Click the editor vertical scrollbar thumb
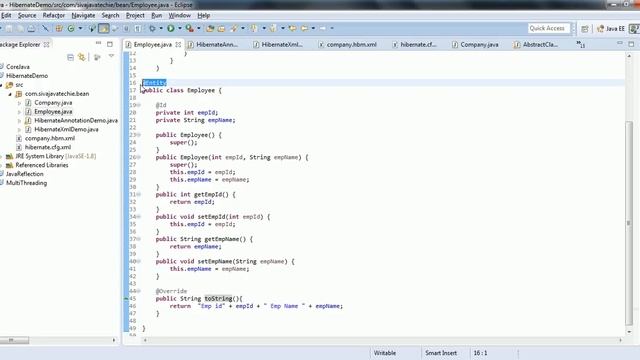Screen dimensions: 640x360 tap(629, 223)
